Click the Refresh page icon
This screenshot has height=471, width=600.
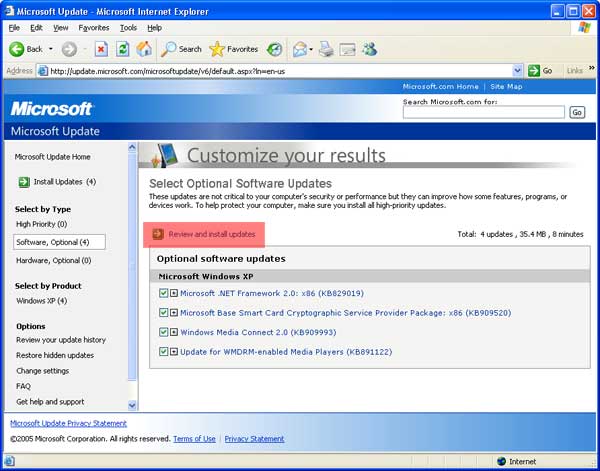pos(122,49)
